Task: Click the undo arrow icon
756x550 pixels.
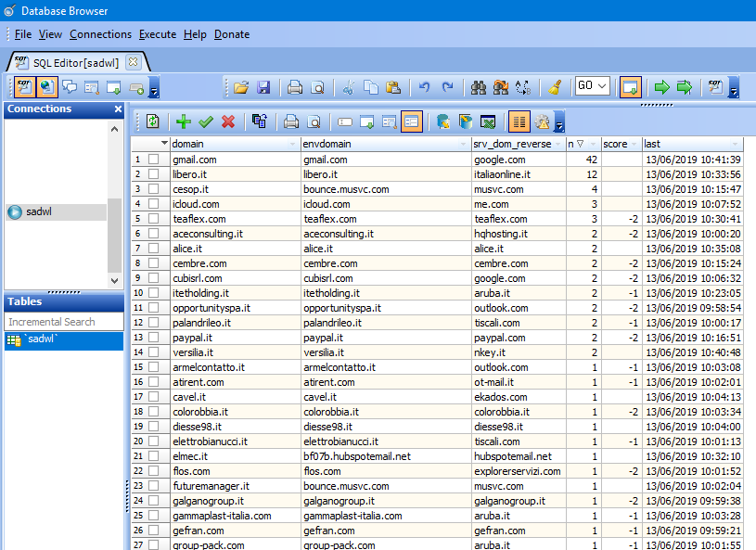Action: click(424, 87)
